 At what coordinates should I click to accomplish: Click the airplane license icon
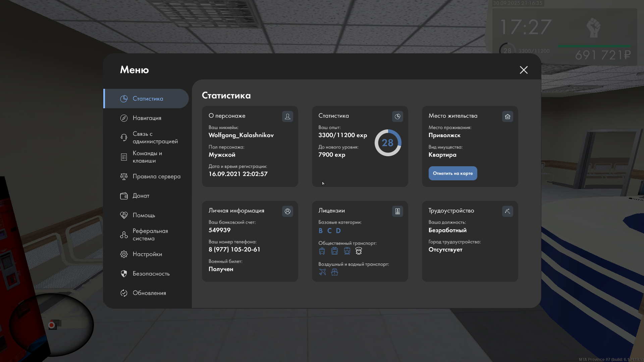(322, 272)
